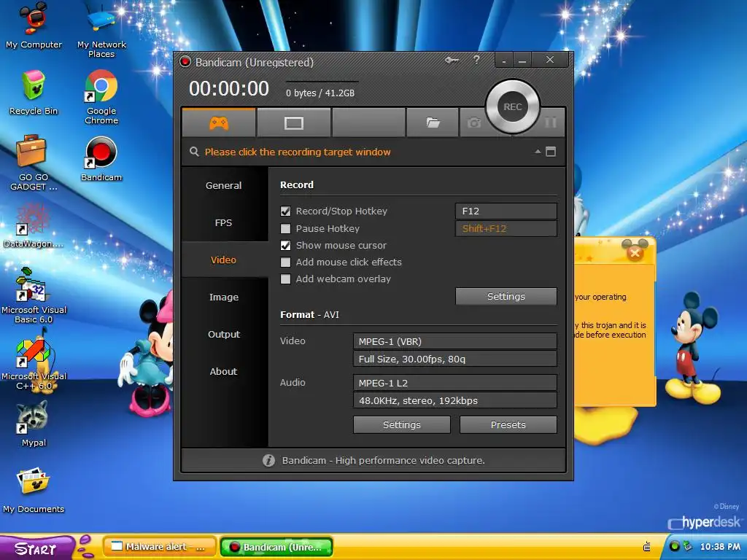Click the magnifier find target window icon
Screen dimensions: 747x560
(194, 152)
